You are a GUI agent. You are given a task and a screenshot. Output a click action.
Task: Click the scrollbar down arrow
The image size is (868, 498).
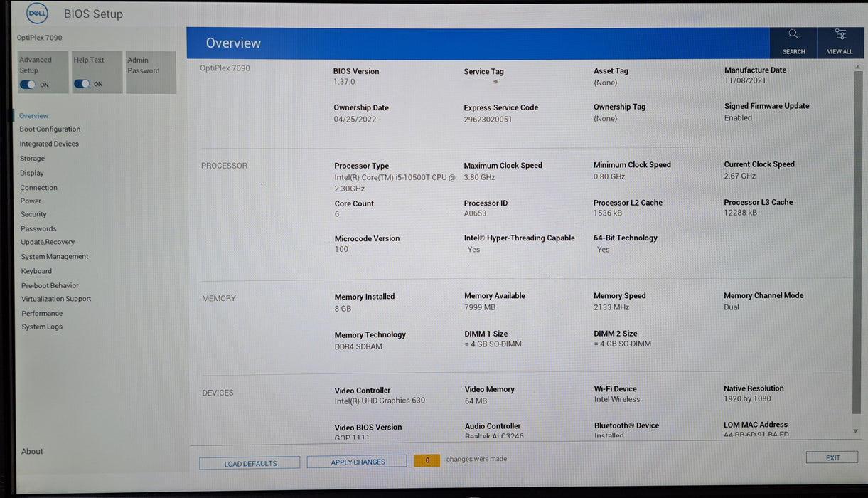[855, 431]
